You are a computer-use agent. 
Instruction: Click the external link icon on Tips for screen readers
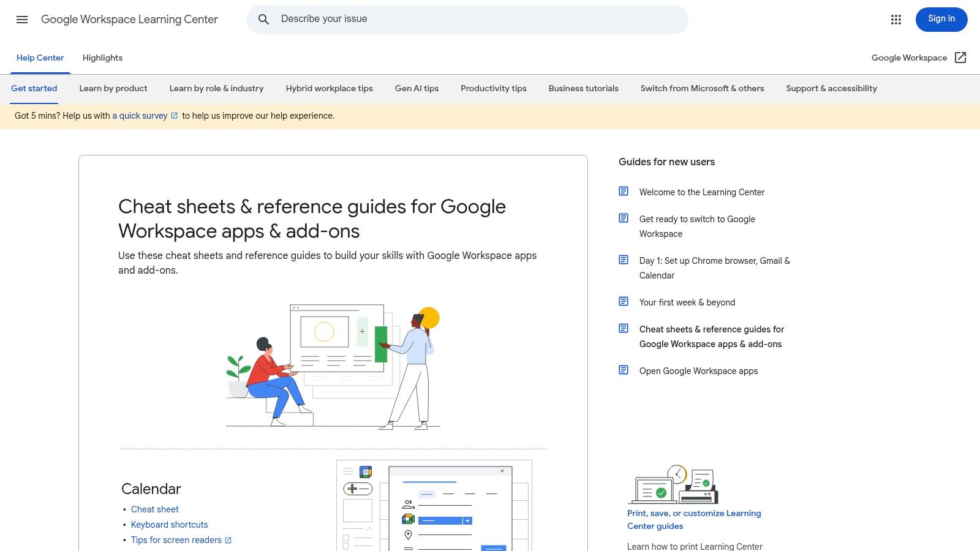tap(228, 539)
